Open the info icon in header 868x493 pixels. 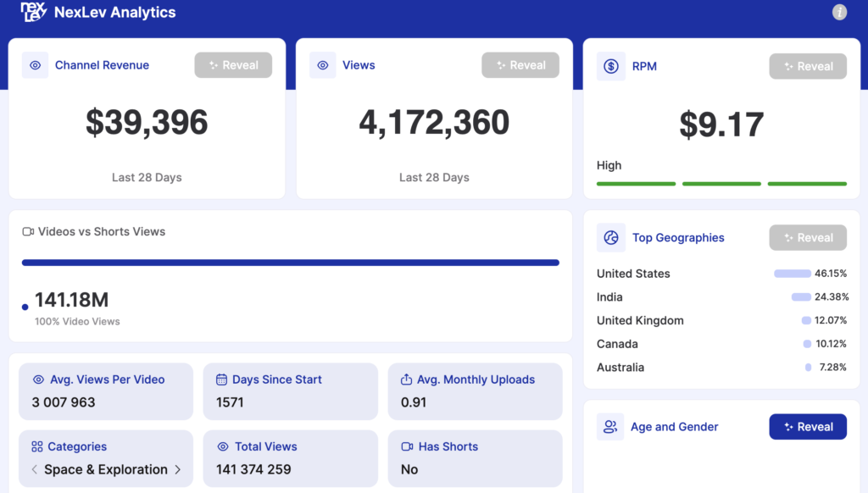coord(839,12)
